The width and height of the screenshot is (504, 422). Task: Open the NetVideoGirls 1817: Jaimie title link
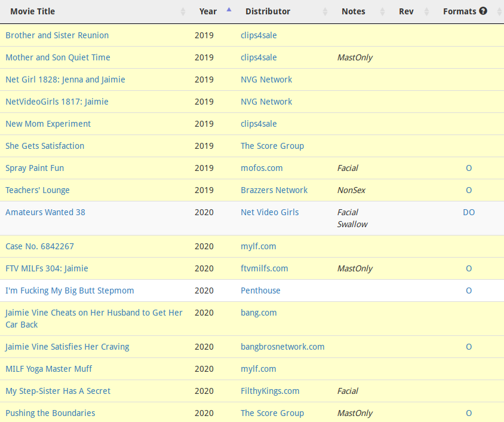(57, 102)
